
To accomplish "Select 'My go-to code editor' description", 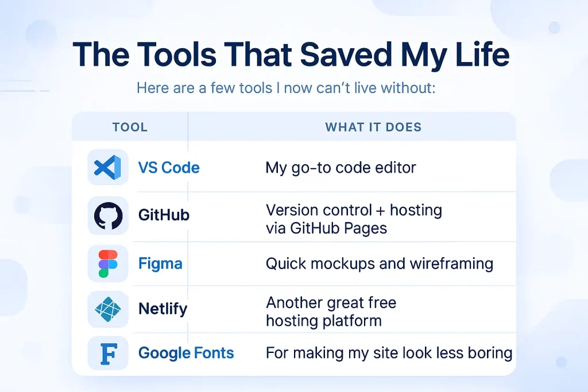I will tap(341, 168).
